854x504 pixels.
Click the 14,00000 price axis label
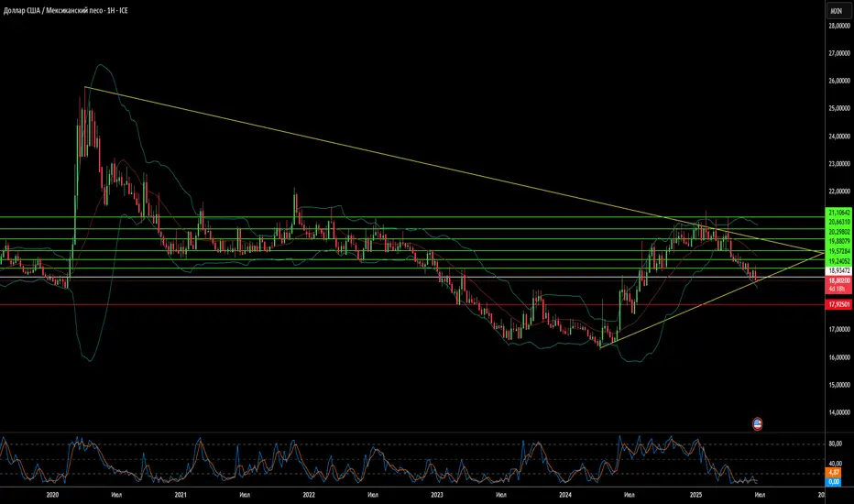coord(839,412)
